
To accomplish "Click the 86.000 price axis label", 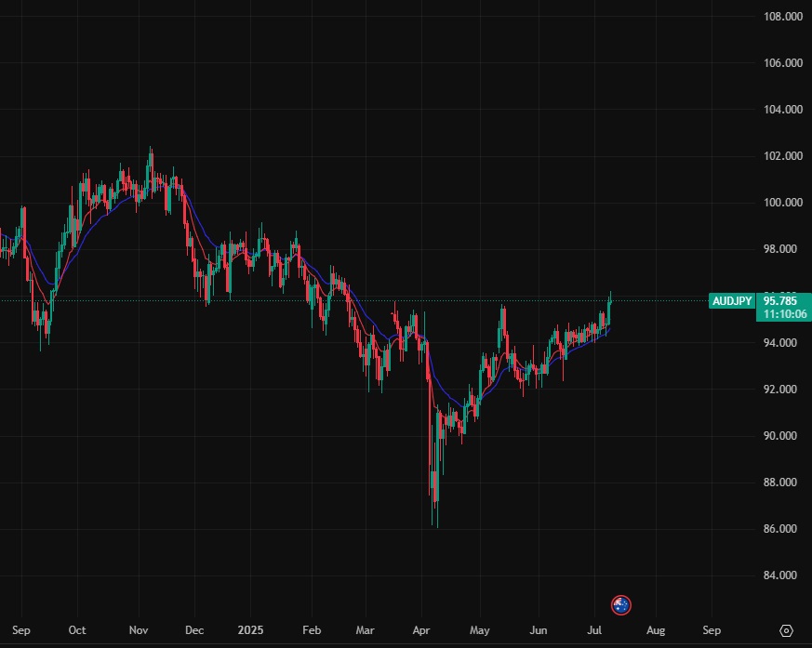I will tap(779, 528).
